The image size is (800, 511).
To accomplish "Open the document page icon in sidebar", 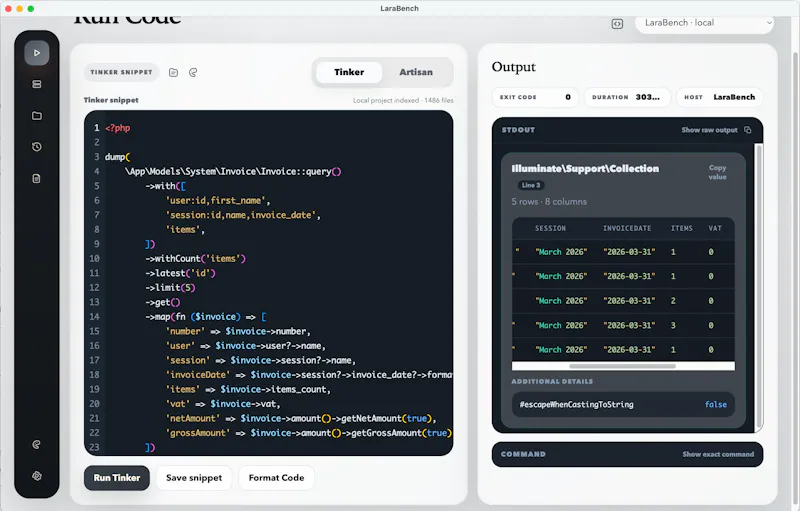I will 37,178.
